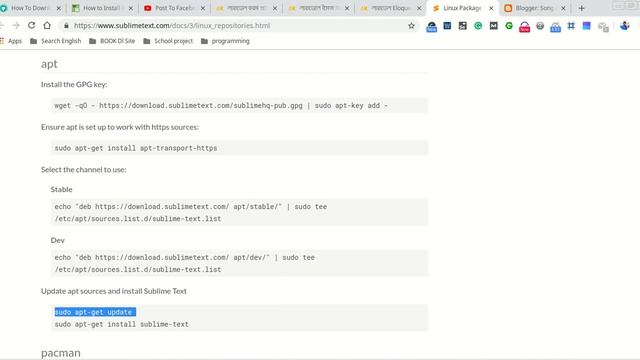
Task: Bookmark this page with the star
Action: tap(411, 26)
